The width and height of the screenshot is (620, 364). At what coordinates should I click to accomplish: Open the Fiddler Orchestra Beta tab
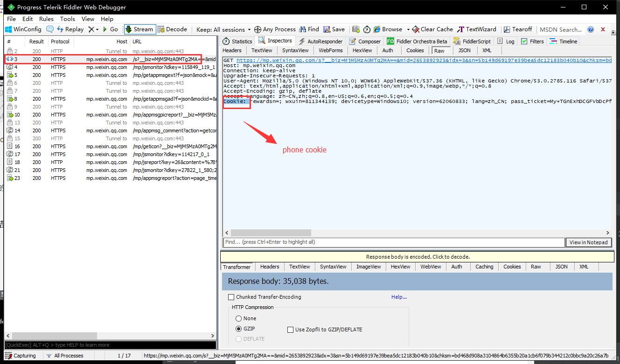417,41
